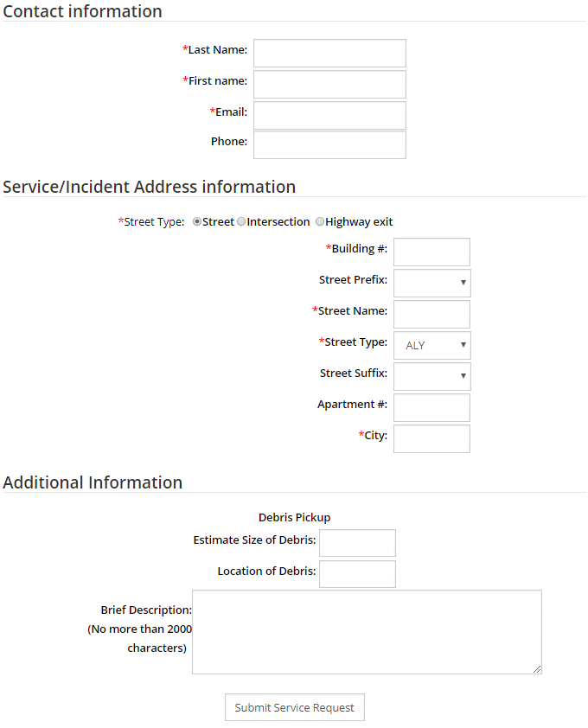The image size is (588, 728).
Task: Open the Street Prefix dropdown
Action: (x=431, y=283)
